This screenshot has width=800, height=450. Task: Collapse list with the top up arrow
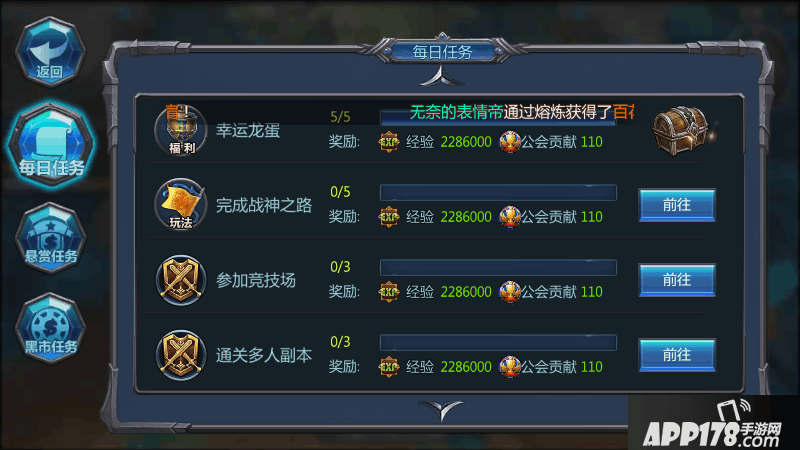(441, 77)
